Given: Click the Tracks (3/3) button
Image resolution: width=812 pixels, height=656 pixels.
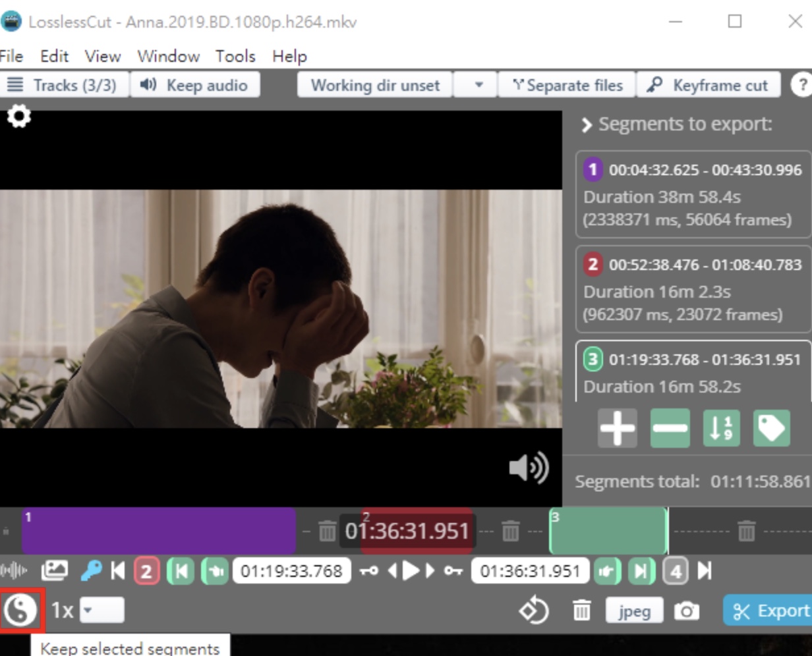Looking at the screenshot, I should click(64, 85).
